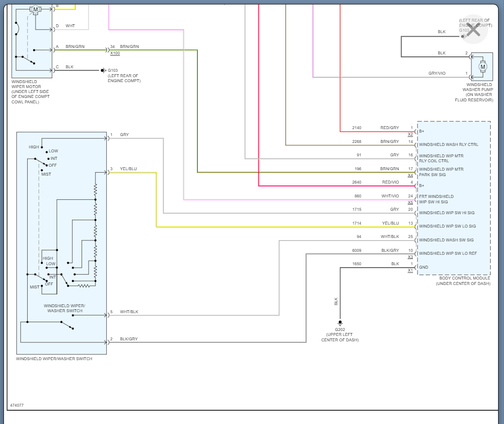504x424 pixels.
Task: Click the X1 connector label near GND
Action: [410, 270]
